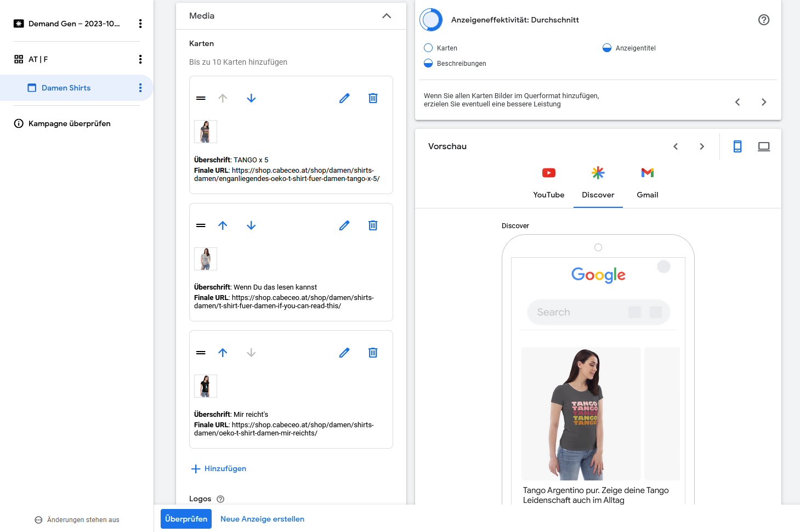Image resolution: width=800 pixels, height=532 pixels.
Task: Edit the TANGO x 5 card
Action: pyautogui.click(x=344, y=98)
